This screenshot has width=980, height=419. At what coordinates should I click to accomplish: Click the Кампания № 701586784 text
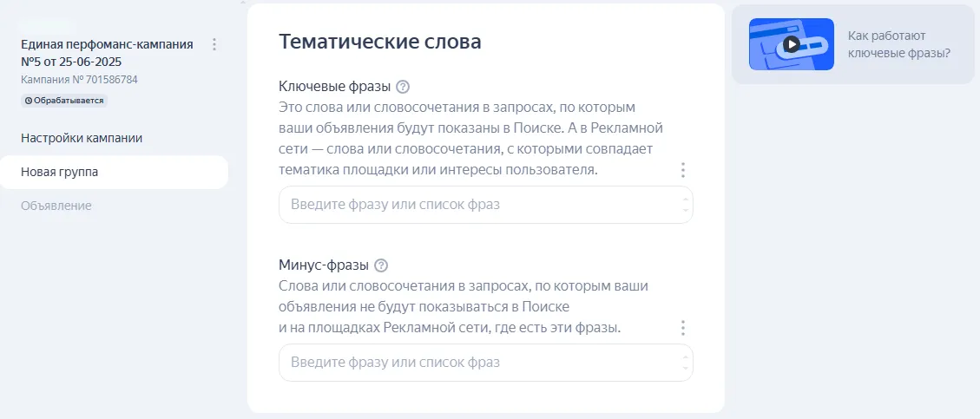(79, 80)
